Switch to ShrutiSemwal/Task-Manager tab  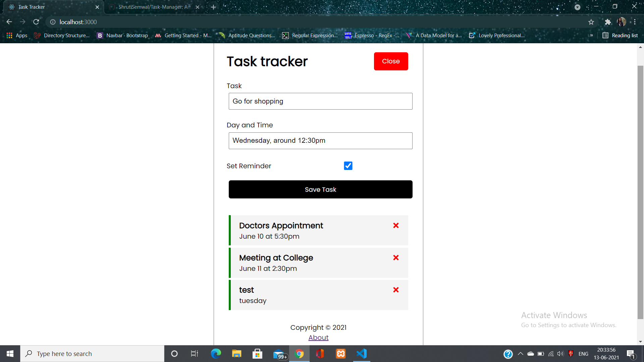(154, 7)
